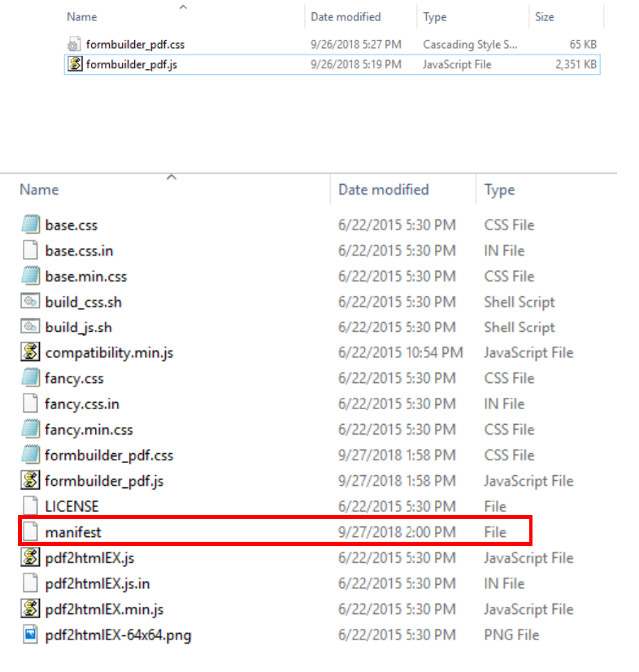Select the fancy.min.css file name
Viewport: 639px width, 672px height.
click(x=89, y=430)
